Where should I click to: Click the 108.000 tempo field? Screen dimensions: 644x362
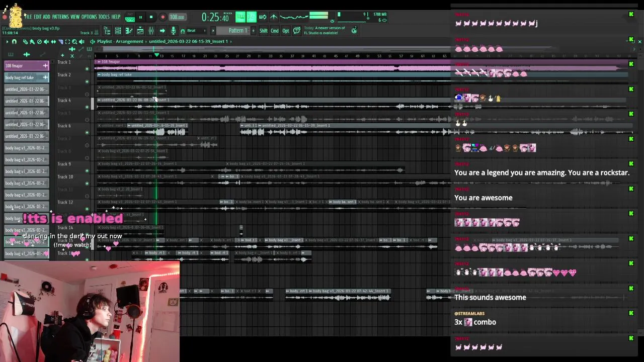pos(177,17)
